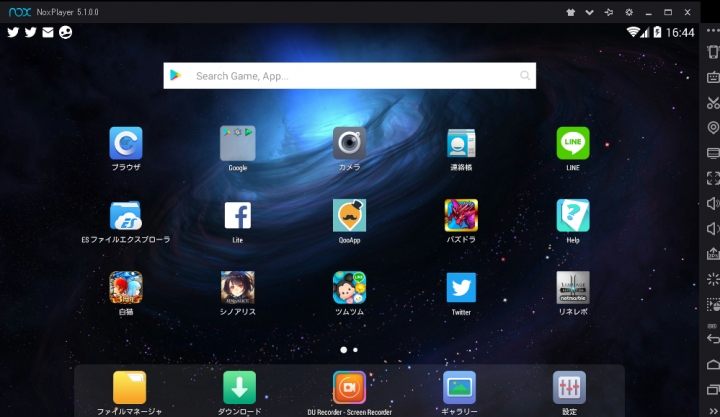Click the Android back arrow in sidebar
This screenshot has width=720, height=417.
coord(713,338)
